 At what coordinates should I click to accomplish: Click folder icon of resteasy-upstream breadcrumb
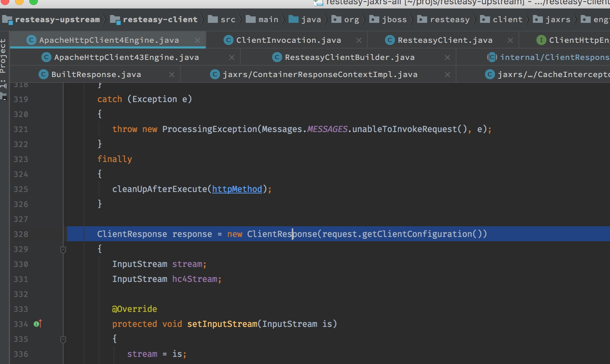(x=7, y=20)
